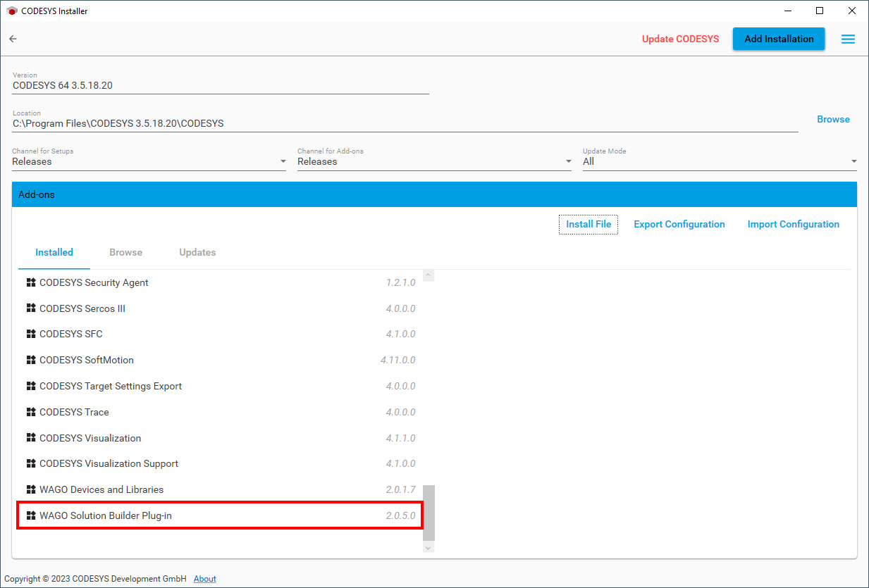The image size is (869, 588).
Task: Select the CODESYS Trace row
Action: (x=220, y=412)
